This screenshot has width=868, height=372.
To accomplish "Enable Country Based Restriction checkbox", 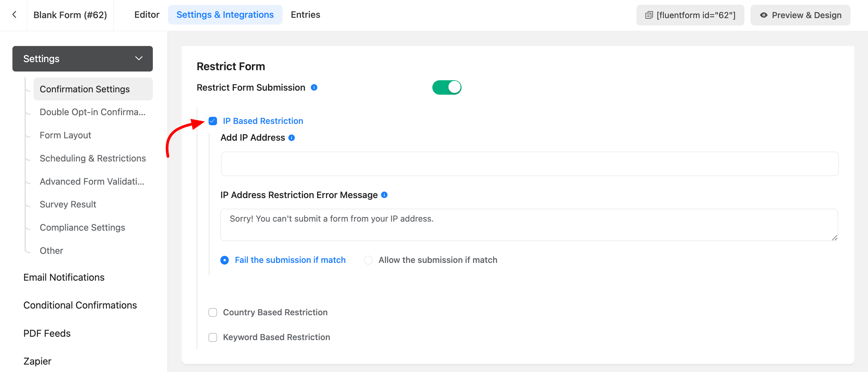I will click(213, 313).
